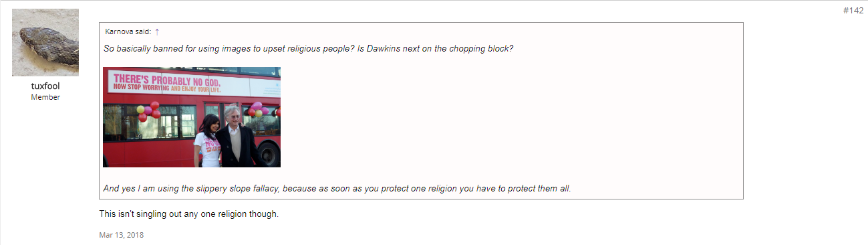This screenshot has height=245, width=868.
Task: Click the 'Member' label under tuxfool
Action: click(45, 97)
